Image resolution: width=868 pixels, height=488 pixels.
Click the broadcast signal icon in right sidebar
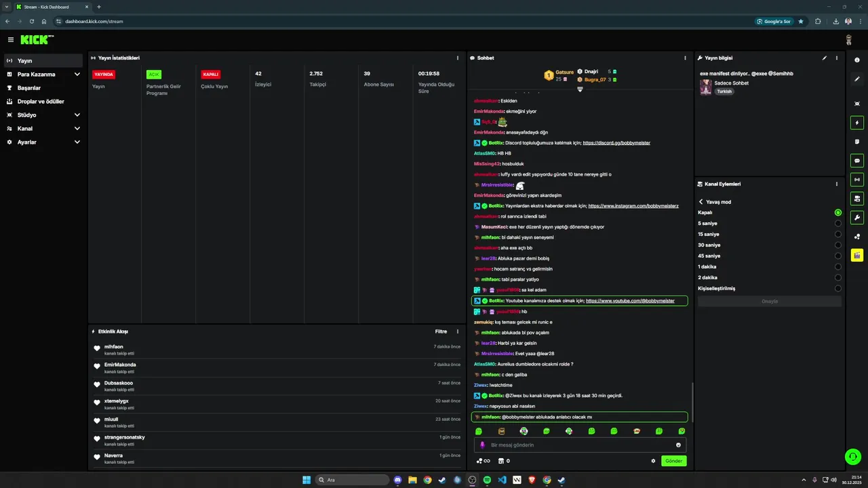(x=857, y=180)
